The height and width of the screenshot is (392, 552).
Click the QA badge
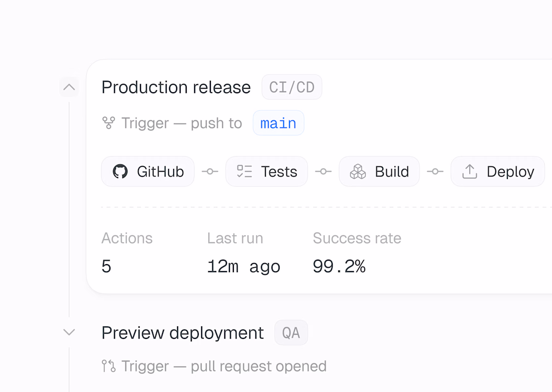(x=291, y=332)
